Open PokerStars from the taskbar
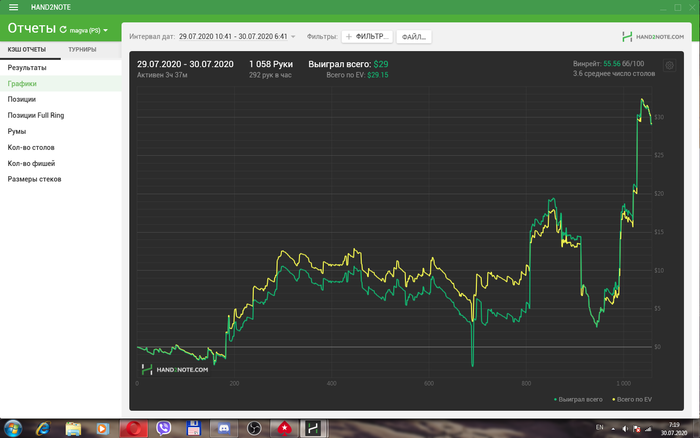 click(284, 429)
